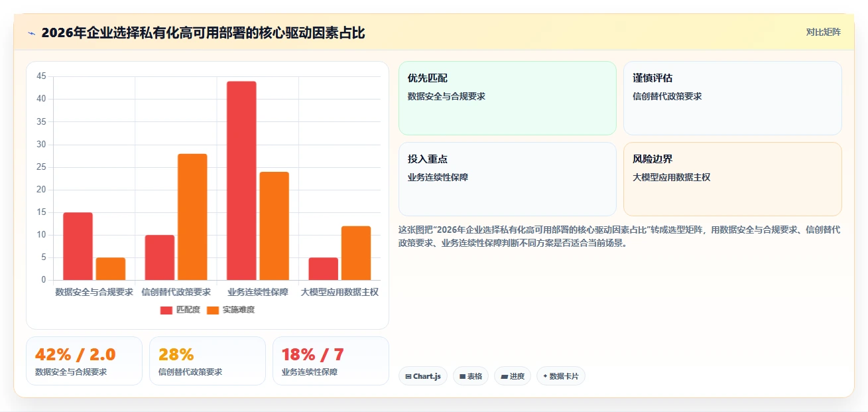Click the orange bar for 大模型应用数据主权

click(356, 253)
